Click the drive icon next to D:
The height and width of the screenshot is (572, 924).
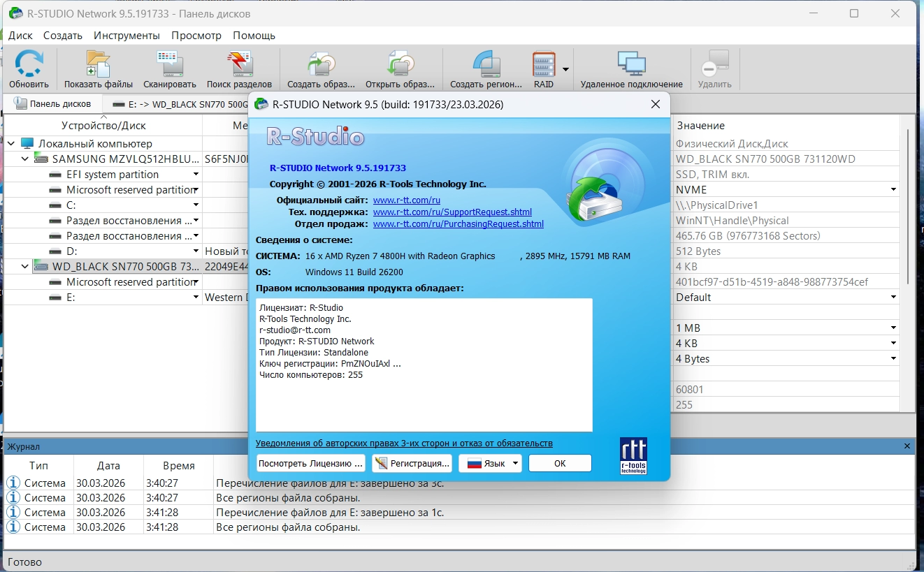[x=55, y=251]
